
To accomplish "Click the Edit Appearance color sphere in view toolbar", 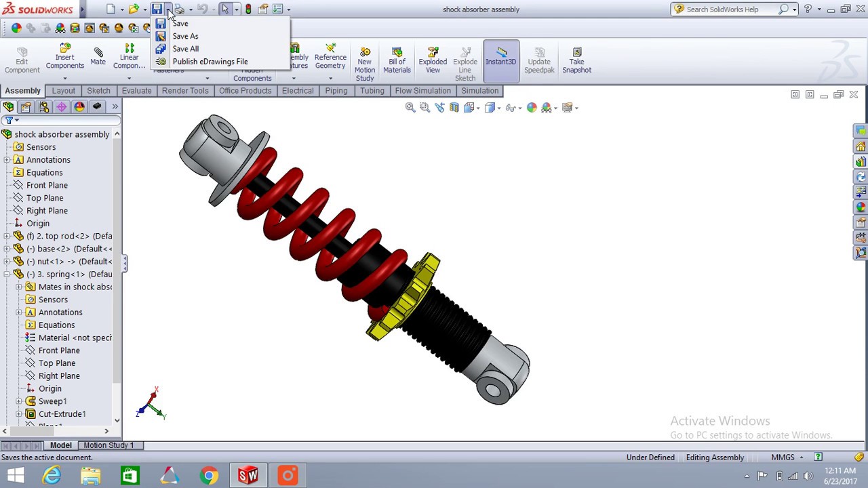I will click(x=532, y=107).
